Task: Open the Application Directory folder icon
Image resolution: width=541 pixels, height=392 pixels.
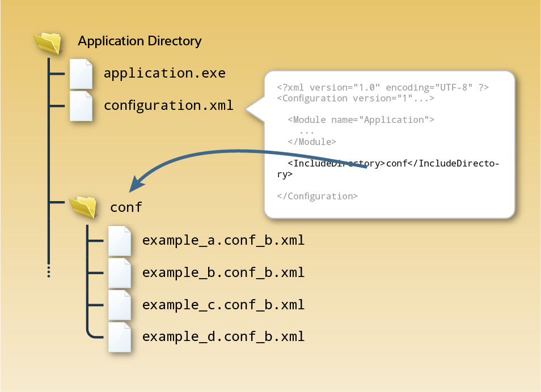Action: click(48, 42)
